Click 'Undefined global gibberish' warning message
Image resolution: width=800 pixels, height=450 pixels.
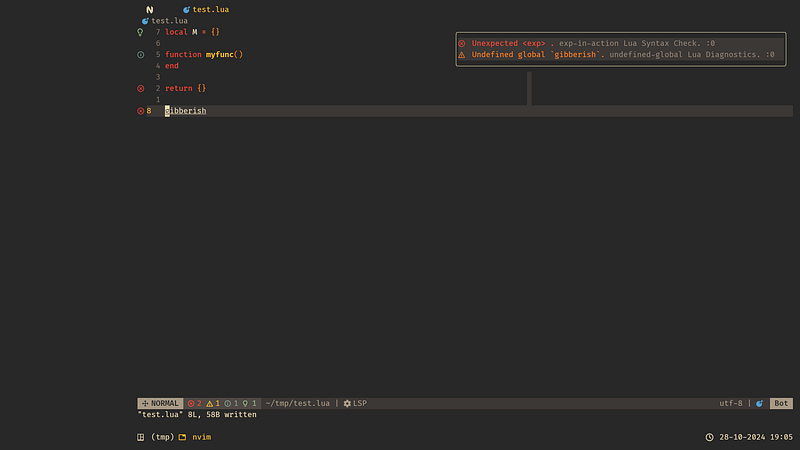tap(538, 55)
